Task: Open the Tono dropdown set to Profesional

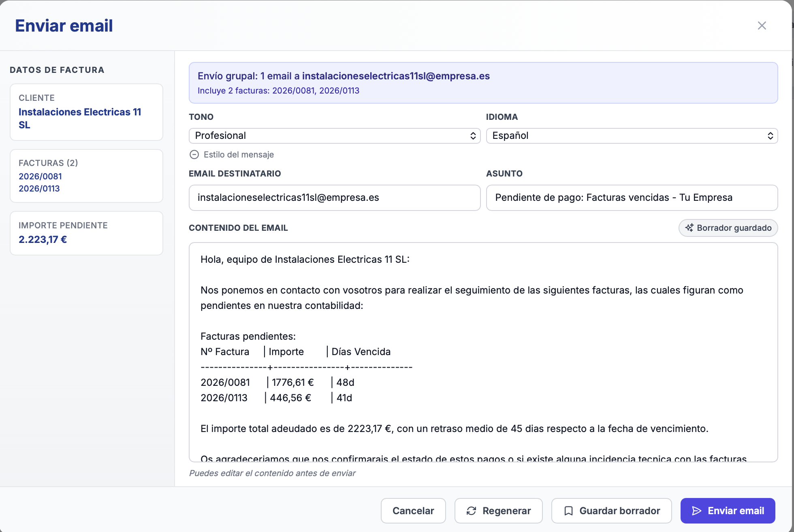Action: [335, 136]
